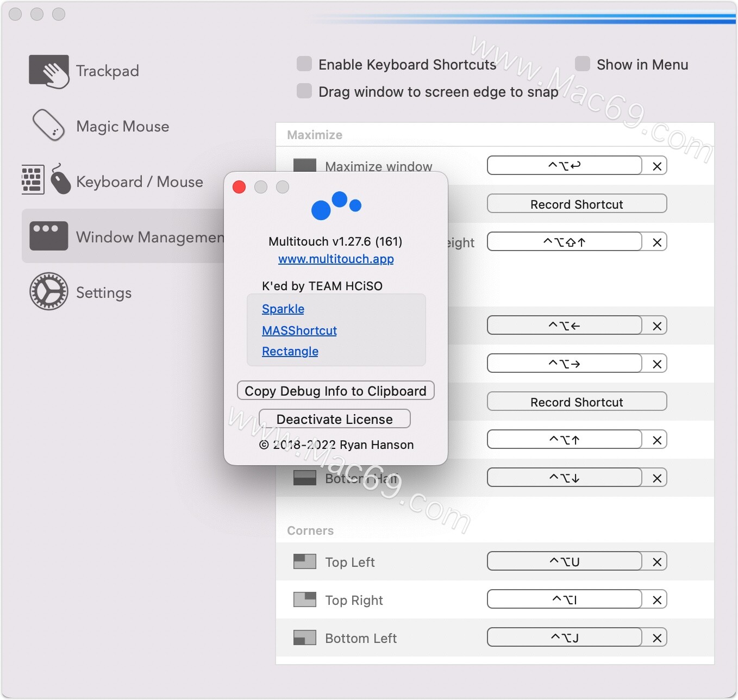Screen dimensions: 738x700
Task: Clear the control-option-left arrow shortcut
Action: (x=656, y=326)
